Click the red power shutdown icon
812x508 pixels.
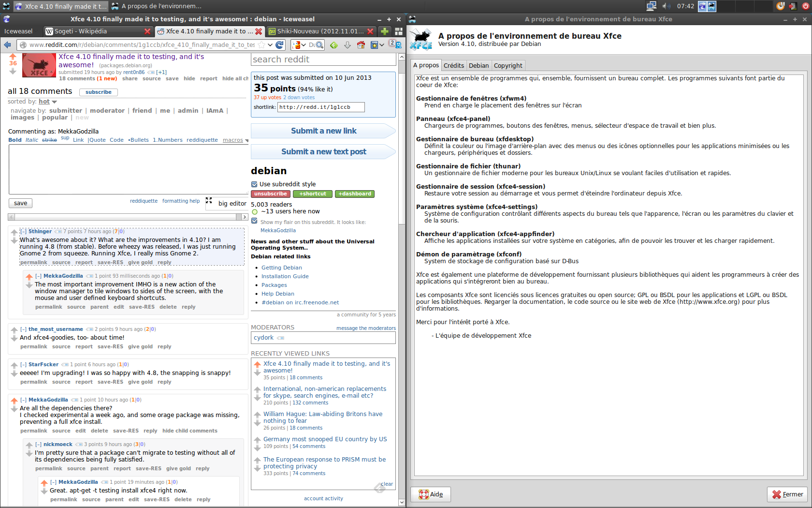806,6
